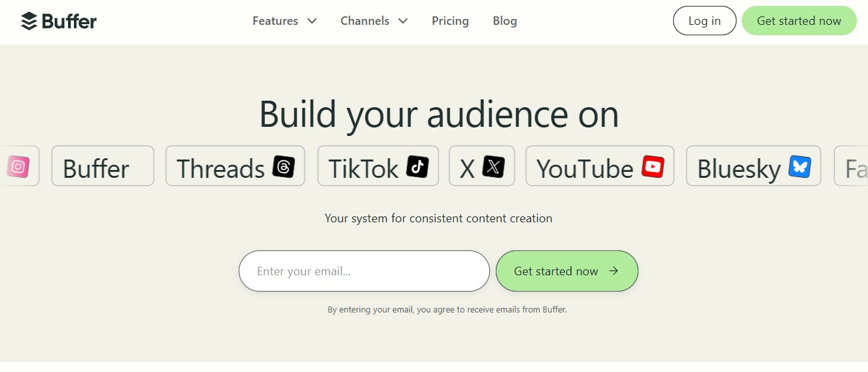Click the header Get started now button
The width and height of the screenshot is (868, 372).
pyautogui.click(x=799, y=21)
